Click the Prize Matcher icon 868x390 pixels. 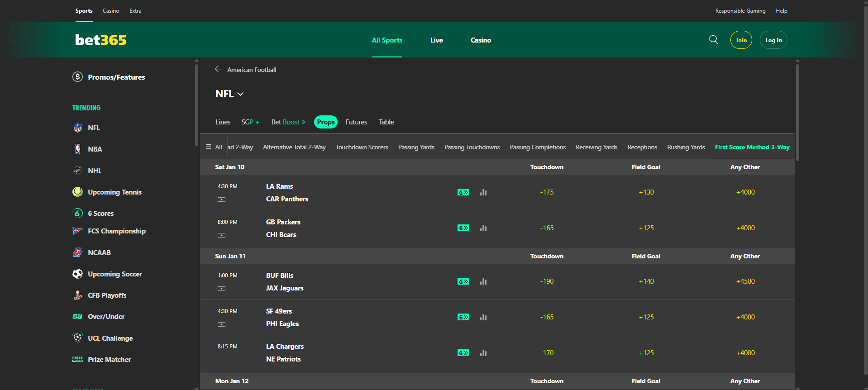pyautogui.click(x=77, y=359)
